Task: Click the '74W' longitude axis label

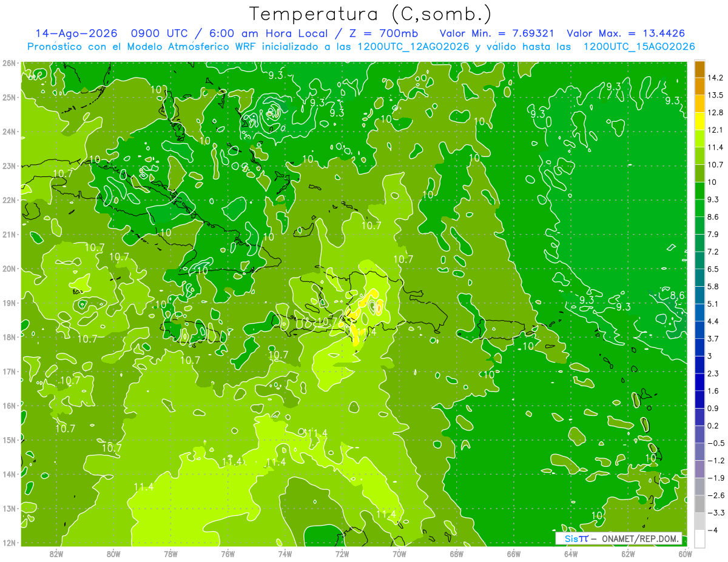Action: [285, 554]
